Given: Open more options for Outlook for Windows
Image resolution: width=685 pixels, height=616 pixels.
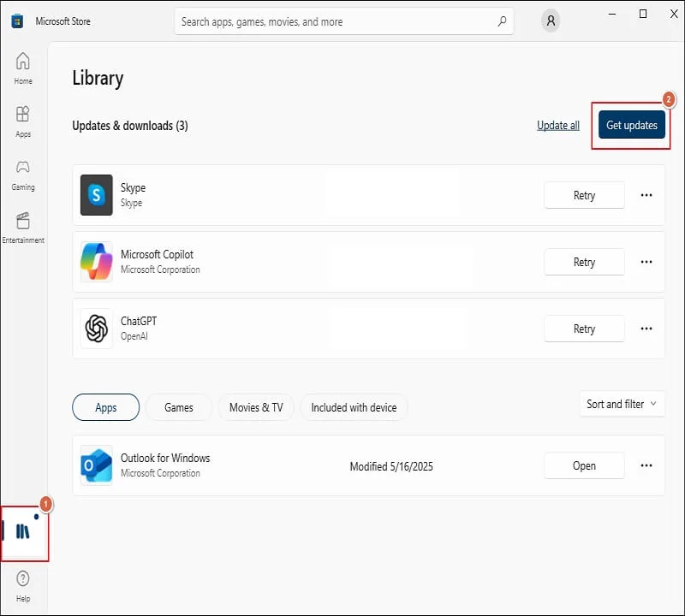Looking at the screenshot, I should coord(646,465).
